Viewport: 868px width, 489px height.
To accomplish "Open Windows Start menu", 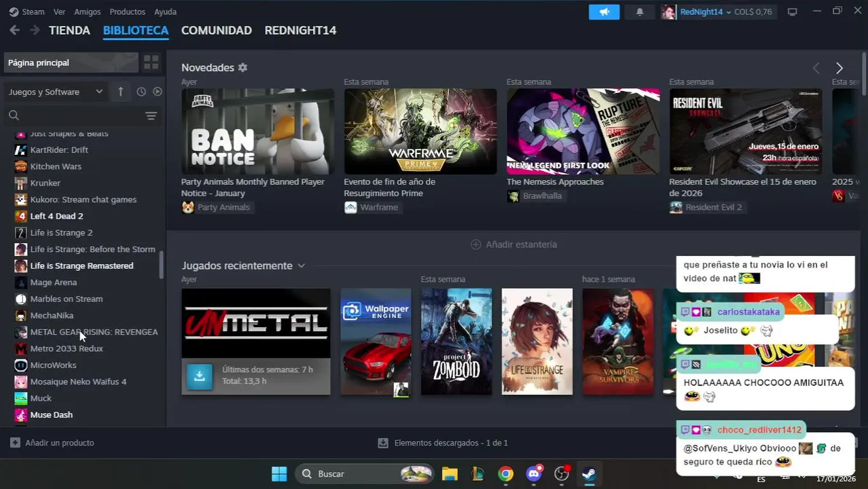I will tap(279, 473).
